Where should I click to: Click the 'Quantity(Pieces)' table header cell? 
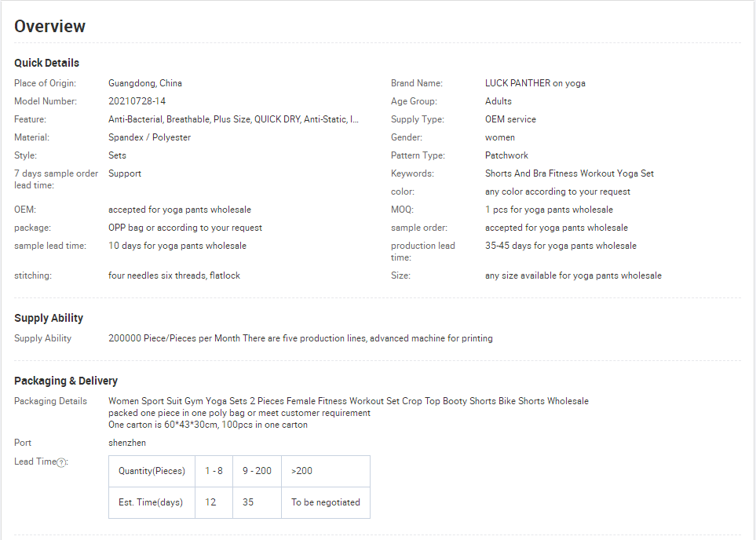coord(152,471)
